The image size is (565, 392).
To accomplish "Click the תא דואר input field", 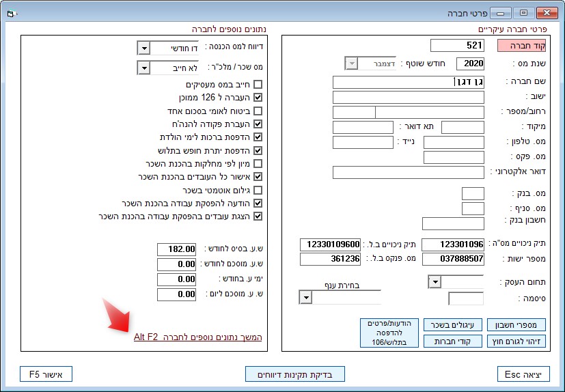I will tap(363, 128).
